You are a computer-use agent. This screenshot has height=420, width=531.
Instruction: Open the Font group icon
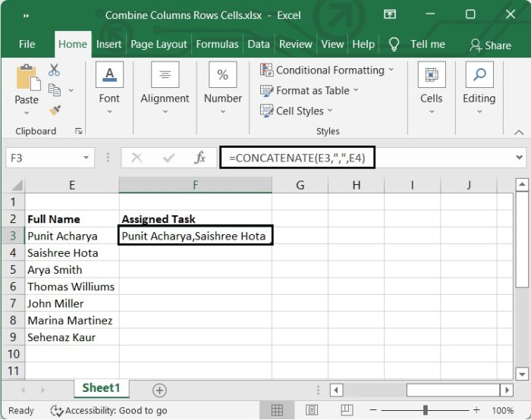[x=109, y=75]
